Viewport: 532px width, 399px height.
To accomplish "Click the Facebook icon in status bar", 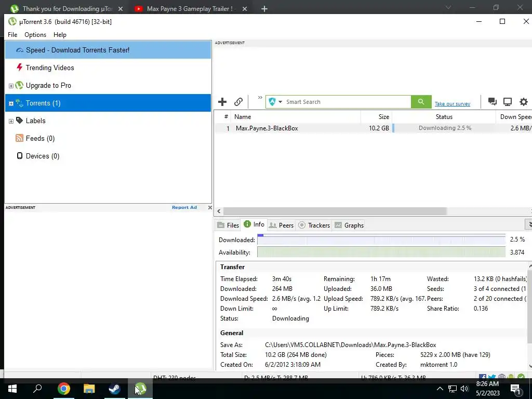I will coord(483,377).
